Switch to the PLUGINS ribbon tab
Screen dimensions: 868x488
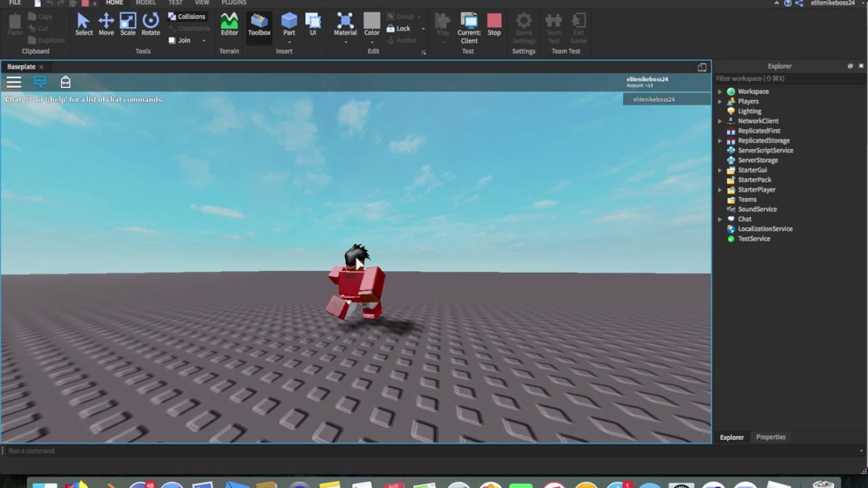click(x=234, y=3)
